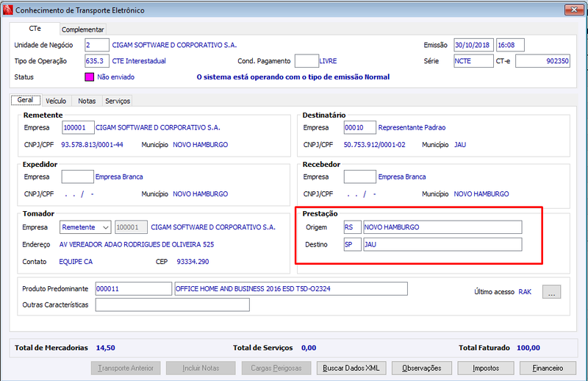Click the Contato value EQUIPE CA
The image size is (588, 381).
[x=76, y=262]
